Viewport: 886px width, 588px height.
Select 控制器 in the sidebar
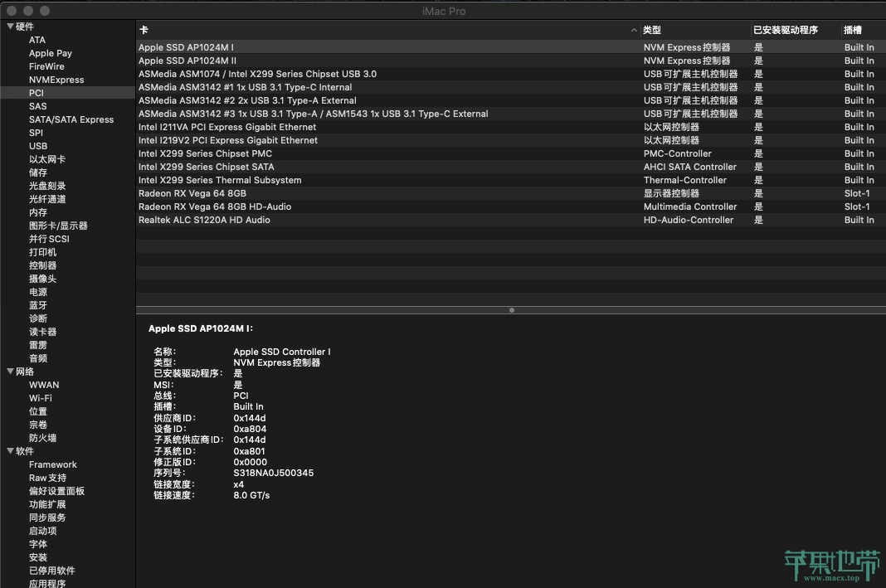(x=42, y=265)
